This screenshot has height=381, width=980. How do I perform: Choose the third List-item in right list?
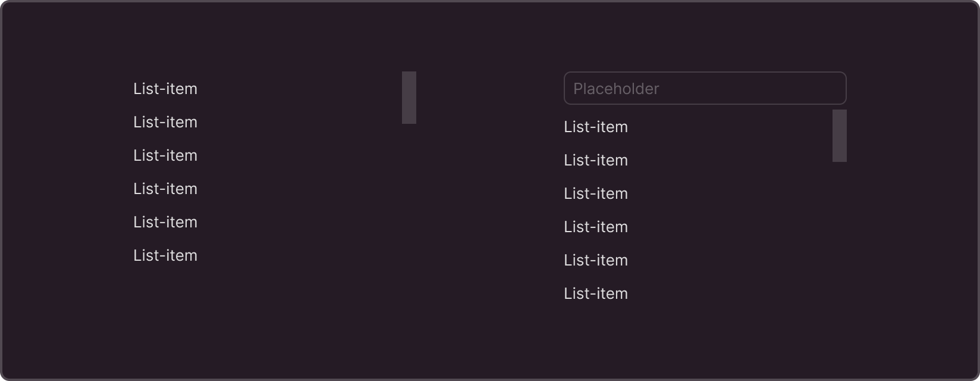click(596, 193)
